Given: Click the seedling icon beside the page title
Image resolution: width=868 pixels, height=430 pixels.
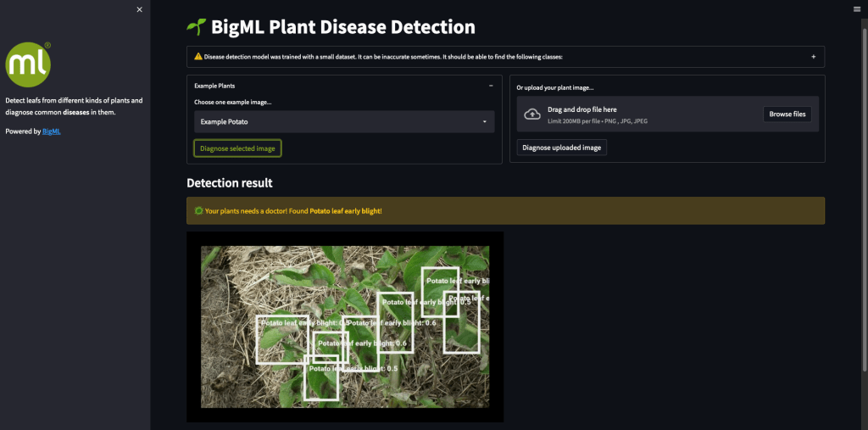Looking at the screenshot, I should [x=196, y=27].
